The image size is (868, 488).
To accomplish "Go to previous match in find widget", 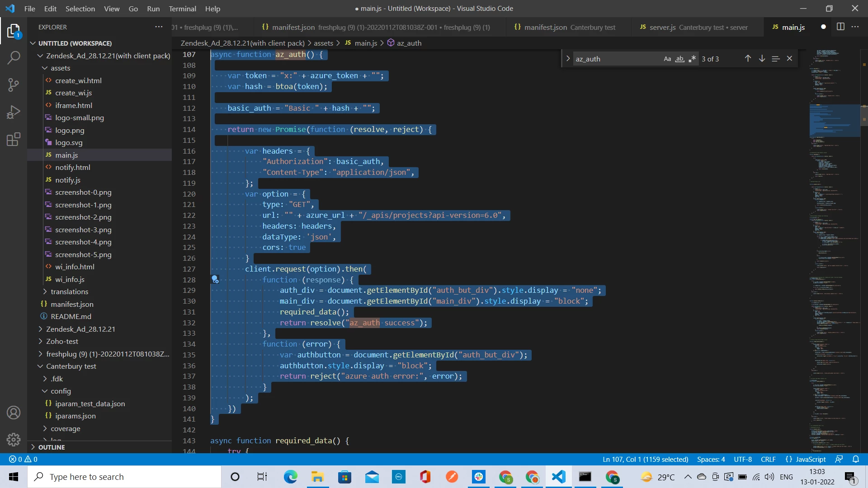I will tap(748, 59).
